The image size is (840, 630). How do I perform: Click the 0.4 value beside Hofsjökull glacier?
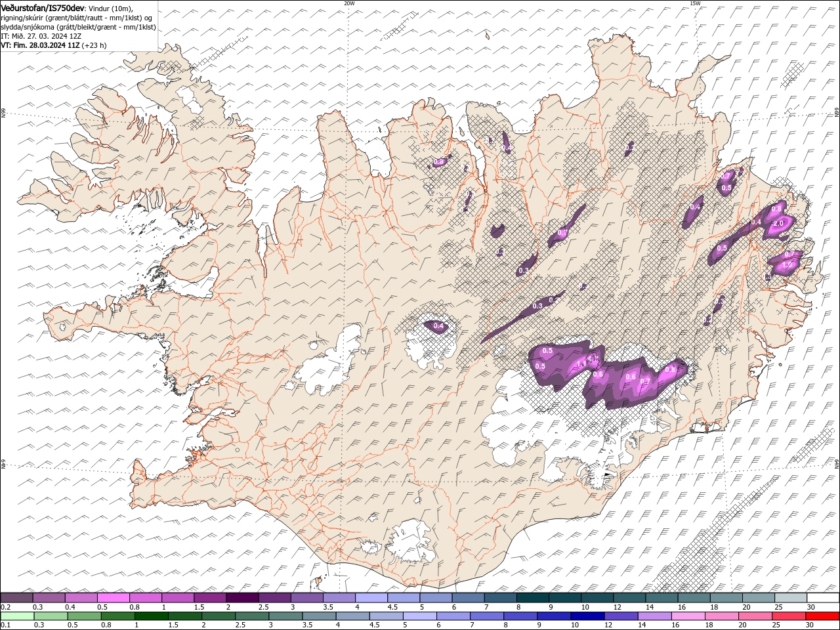tap(438, 326)
